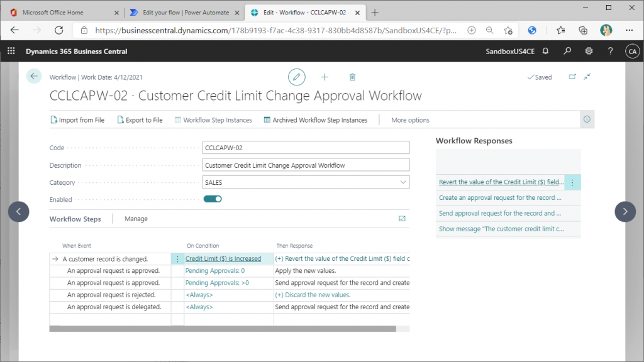Click the horizontal scrollbar under Workflow Steps

pos(223,329)
